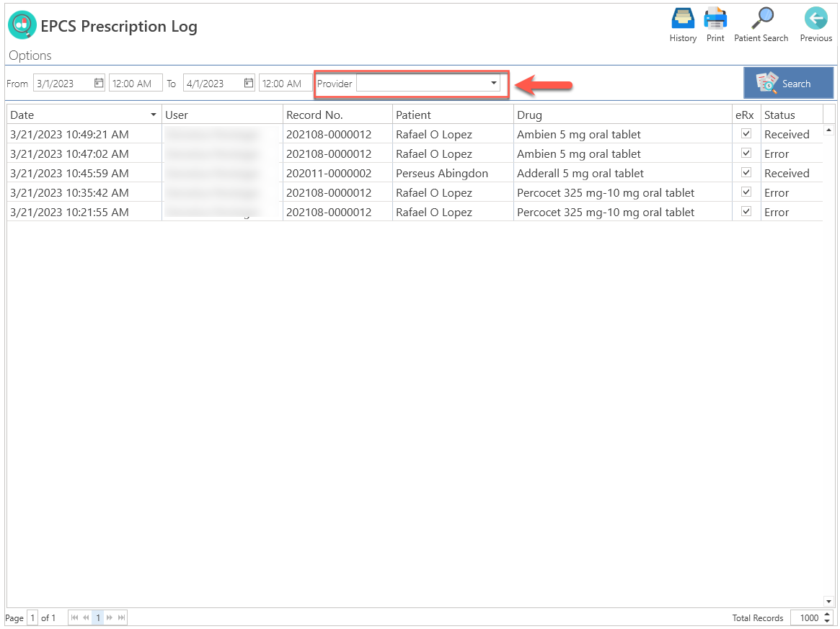Open the Options menu

[30, 55]
